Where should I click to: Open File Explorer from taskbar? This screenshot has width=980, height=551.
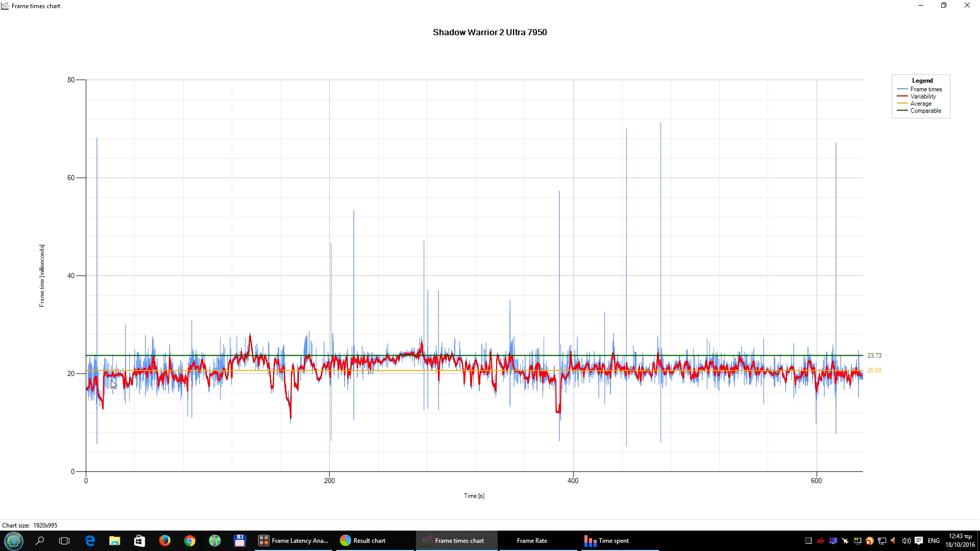pos(114,540)
